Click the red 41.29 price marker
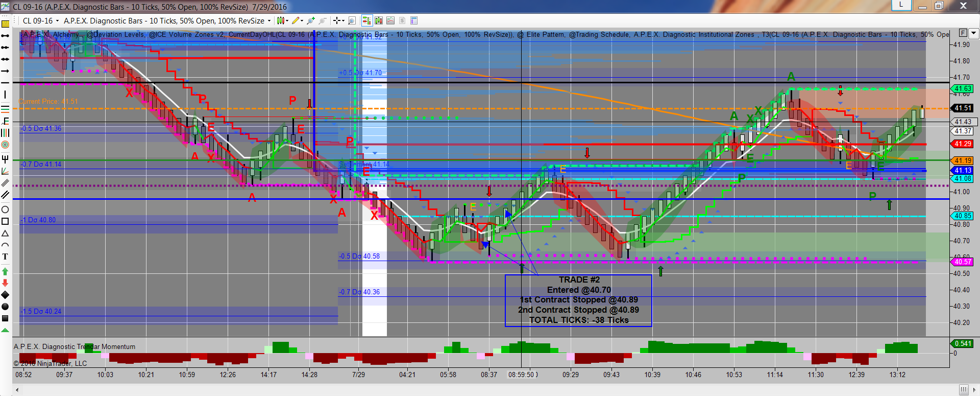The image size is (980, 396). (963, 144)
